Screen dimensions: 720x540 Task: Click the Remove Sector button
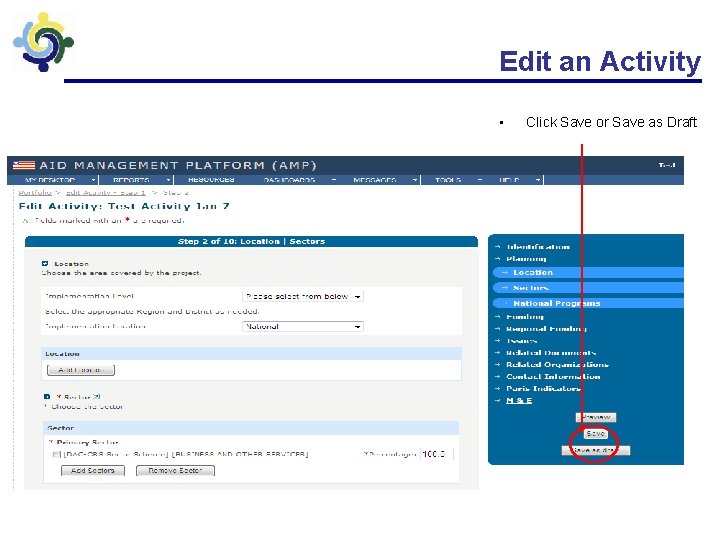[175, 471]
